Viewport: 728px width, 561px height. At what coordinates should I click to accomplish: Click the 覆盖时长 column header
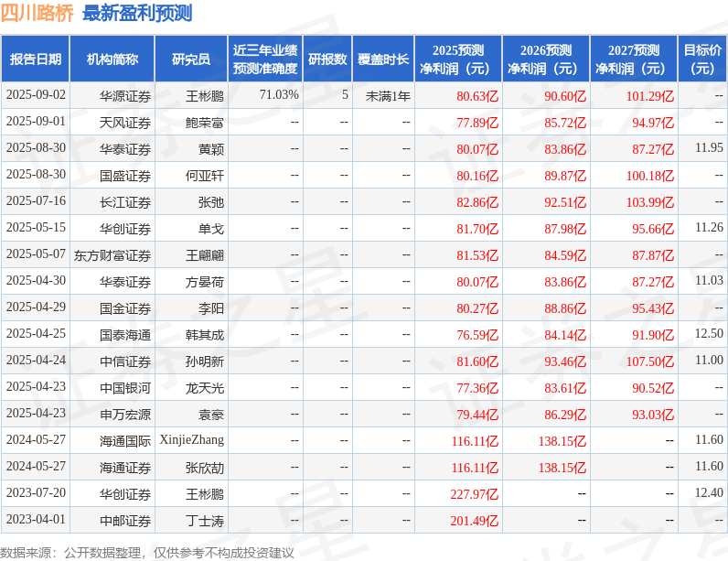(x=383, y=59)
